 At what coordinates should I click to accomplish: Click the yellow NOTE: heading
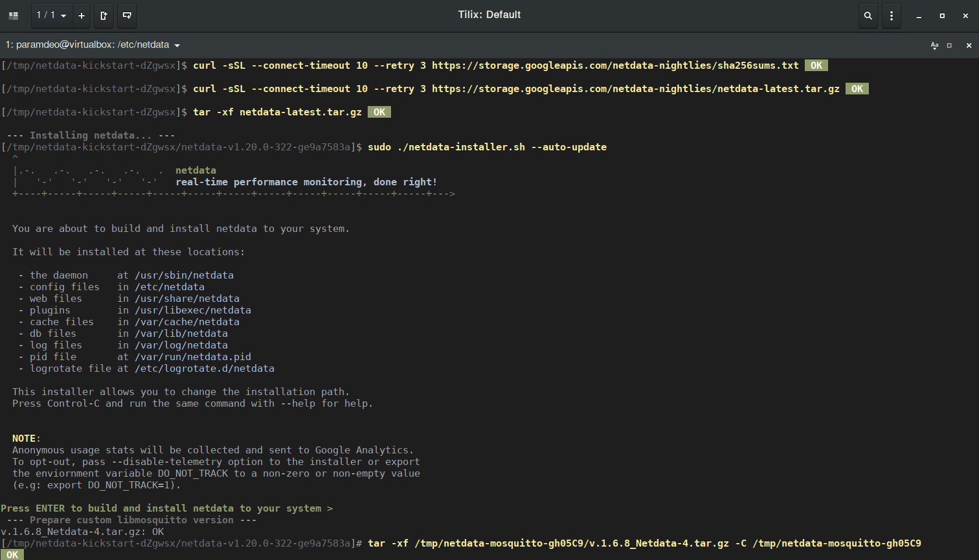[27, 438]
